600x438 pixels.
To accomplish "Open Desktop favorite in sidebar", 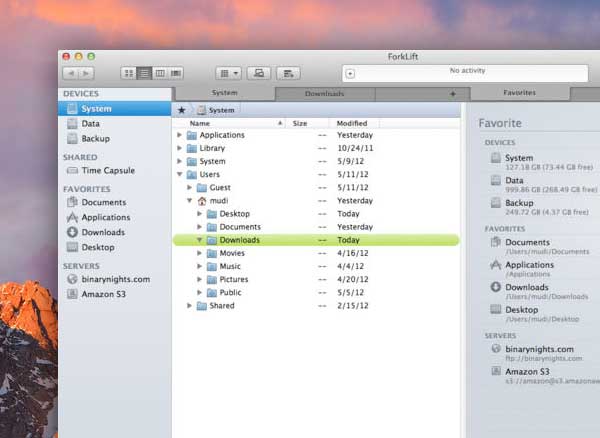I will click(114, 247).
